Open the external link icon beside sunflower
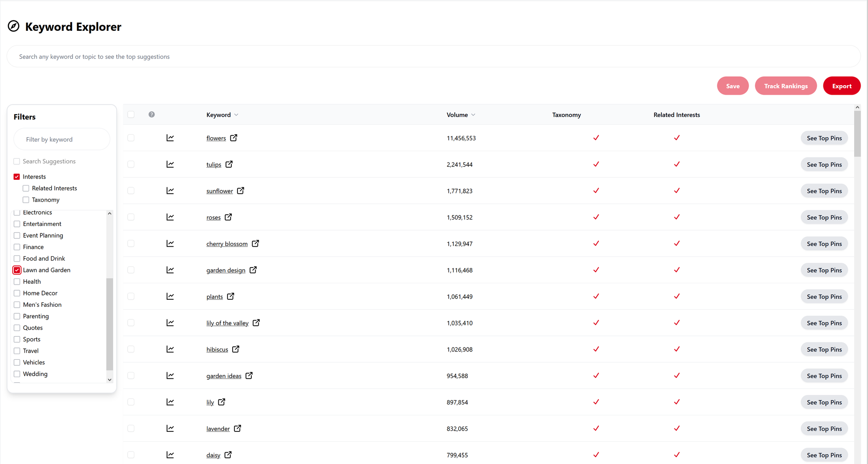 (240, 191)
